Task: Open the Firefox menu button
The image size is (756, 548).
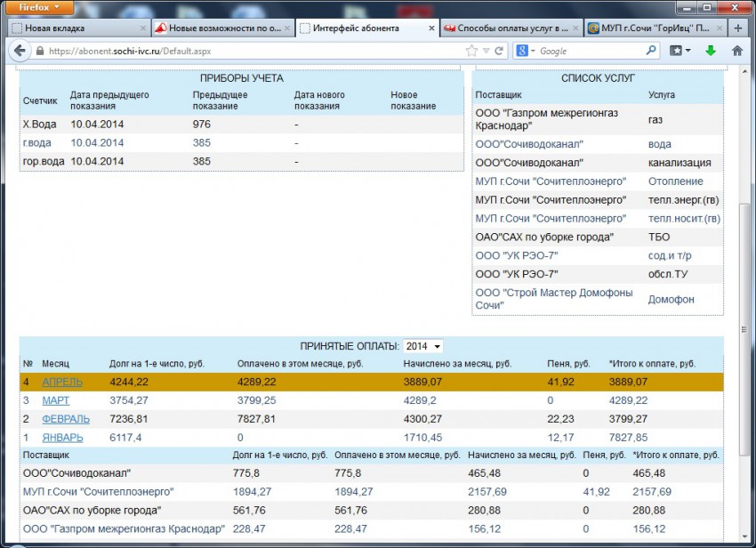Action: [x=40, y=8]
